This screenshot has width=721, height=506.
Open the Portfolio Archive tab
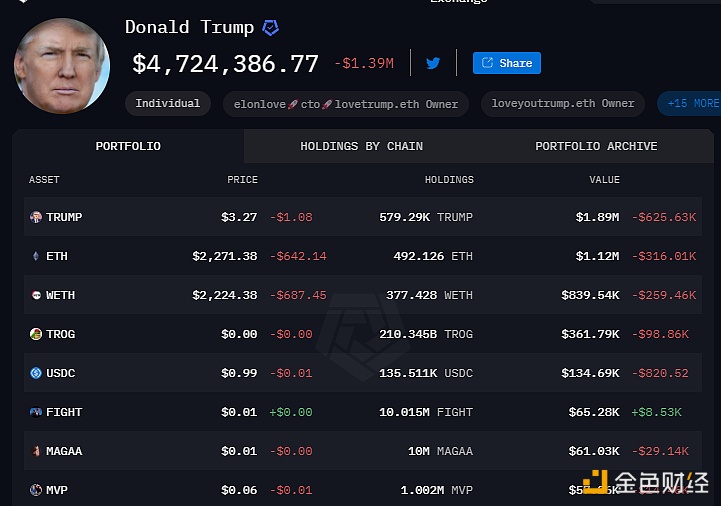tap(596, 146)
